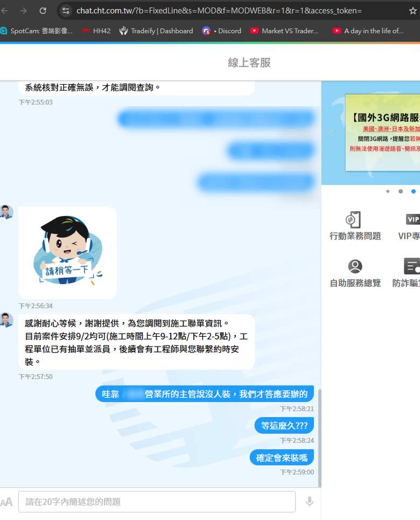This screenshot has height=520, width=420.
Task: Click the 下午2:55:03 timestamp
Action: (x=36, y=102)
